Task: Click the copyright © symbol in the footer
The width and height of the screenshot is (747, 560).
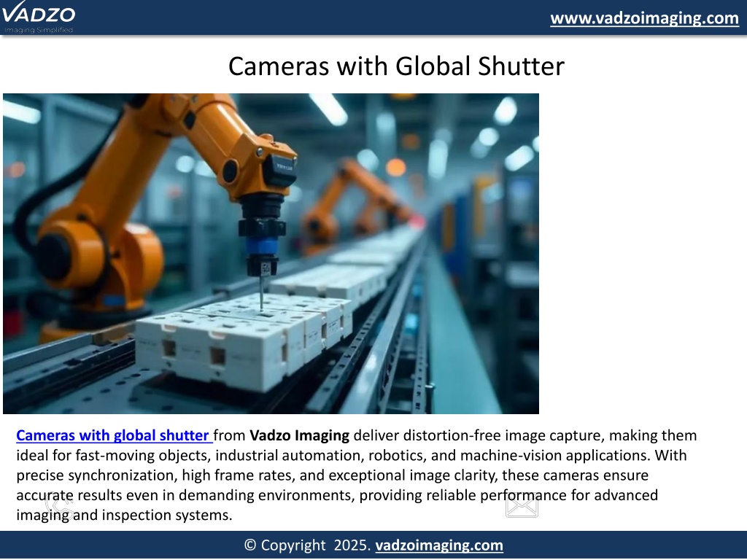Action: (x=249, y=545)
